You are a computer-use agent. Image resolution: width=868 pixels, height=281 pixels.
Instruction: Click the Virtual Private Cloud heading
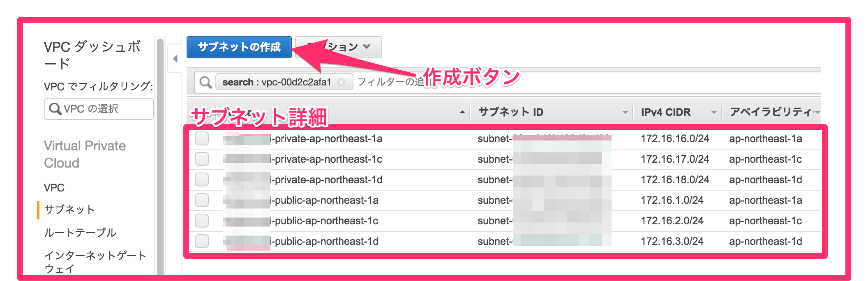85,154
